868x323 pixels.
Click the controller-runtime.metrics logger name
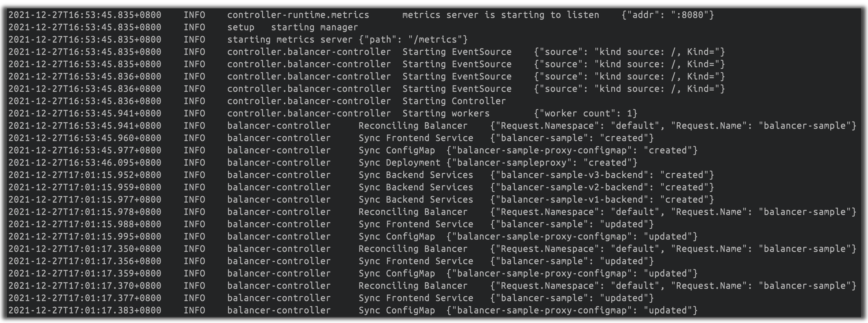(x=298, y=15)
